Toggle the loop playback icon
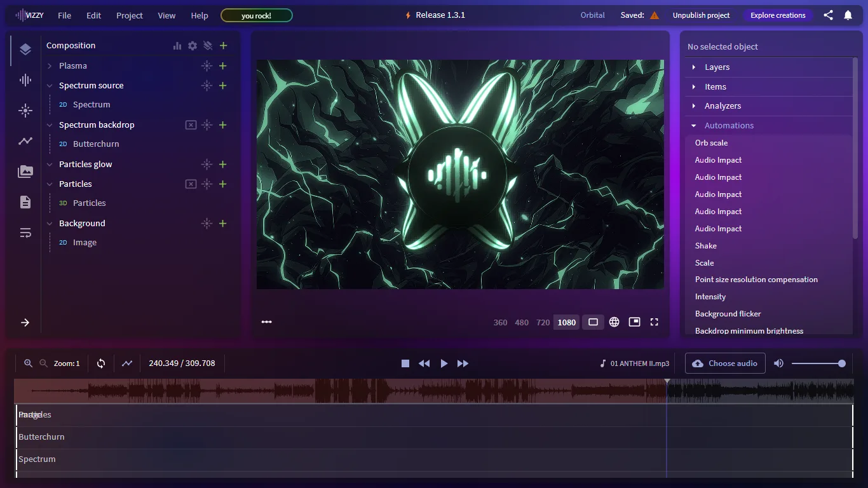Screen dimensions: 868x488 pos(101,363)
